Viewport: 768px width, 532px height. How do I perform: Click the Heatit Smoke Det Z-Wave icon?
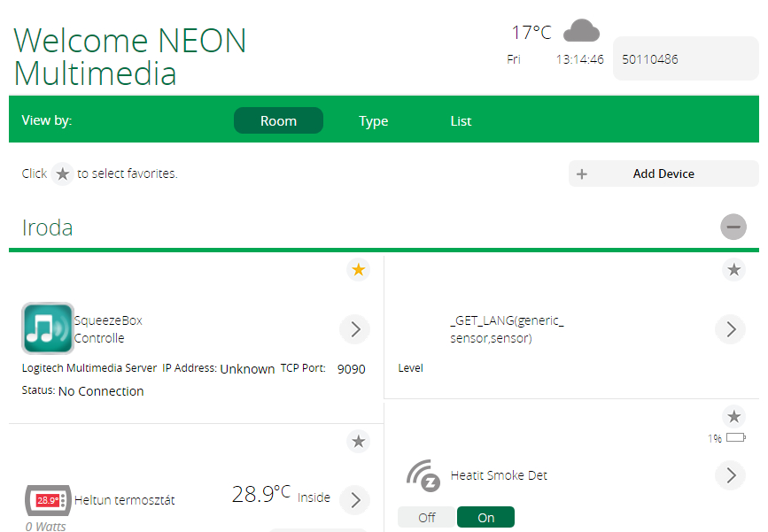tap(423, 475)
